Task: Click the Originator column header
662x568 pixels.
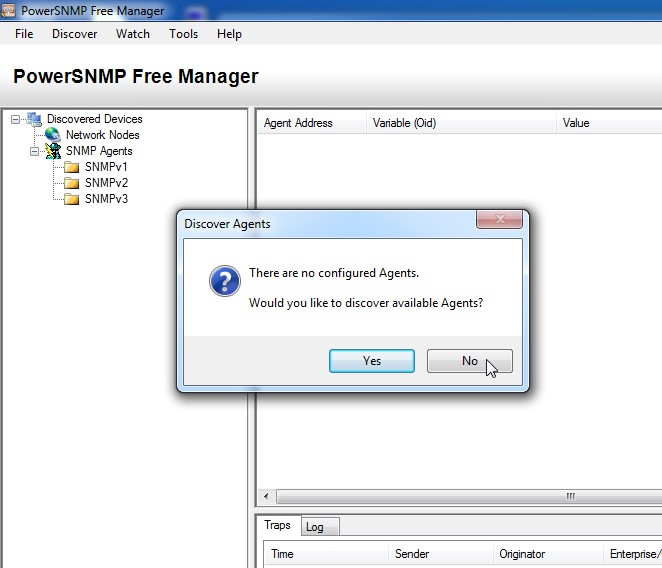Action: [x=548, y=554]
